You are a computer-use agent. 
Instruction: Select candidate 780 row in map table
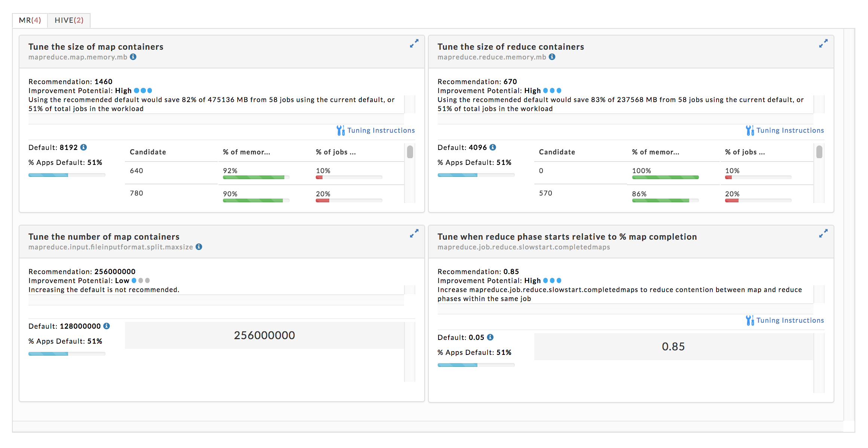265,194
